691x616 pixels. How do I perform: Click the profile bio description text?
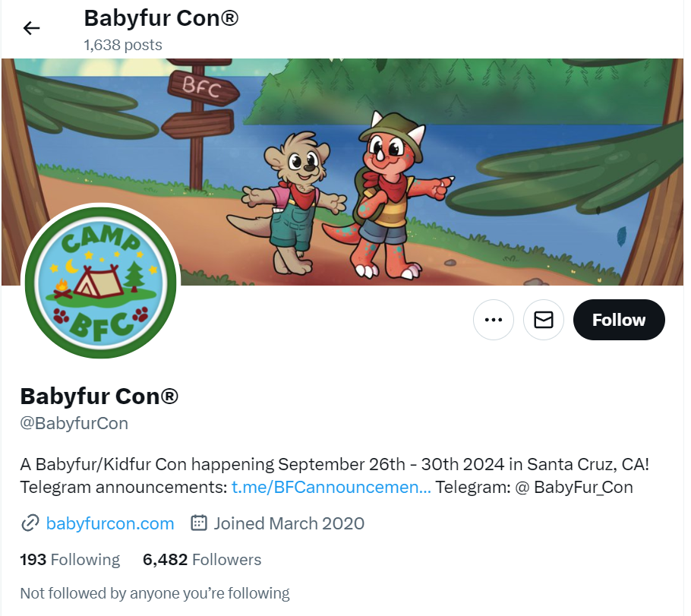[334, 475]
